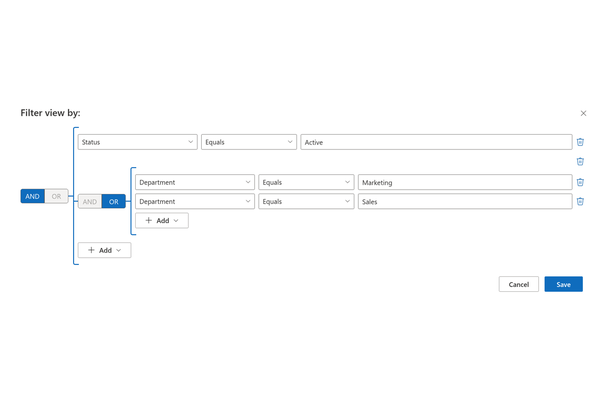Open the Department field dropdown on the Marketing row
Screen dimensions: 600x400
tap(195, 182)
